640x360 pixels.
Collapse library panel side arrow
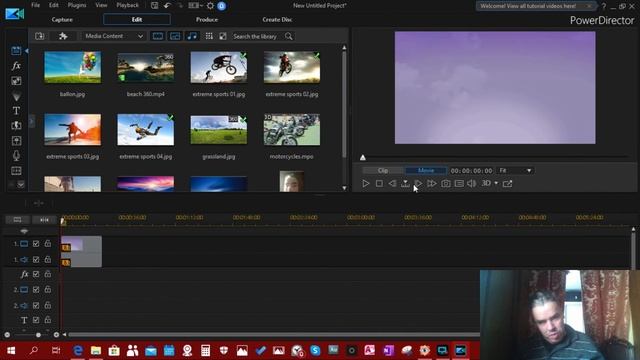coord(31,121)
